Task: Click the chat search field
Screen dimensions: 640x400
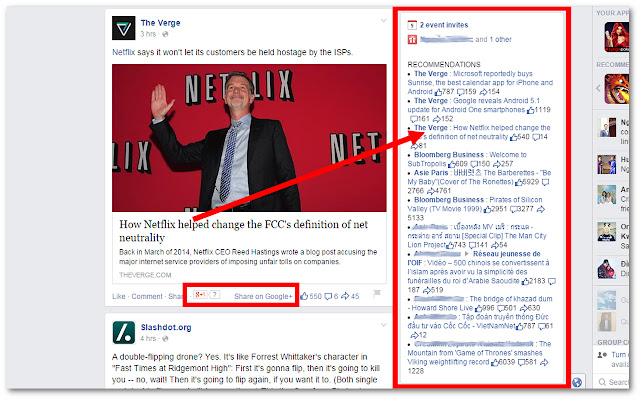Action: pyautogui.click(x=612, y=382)
